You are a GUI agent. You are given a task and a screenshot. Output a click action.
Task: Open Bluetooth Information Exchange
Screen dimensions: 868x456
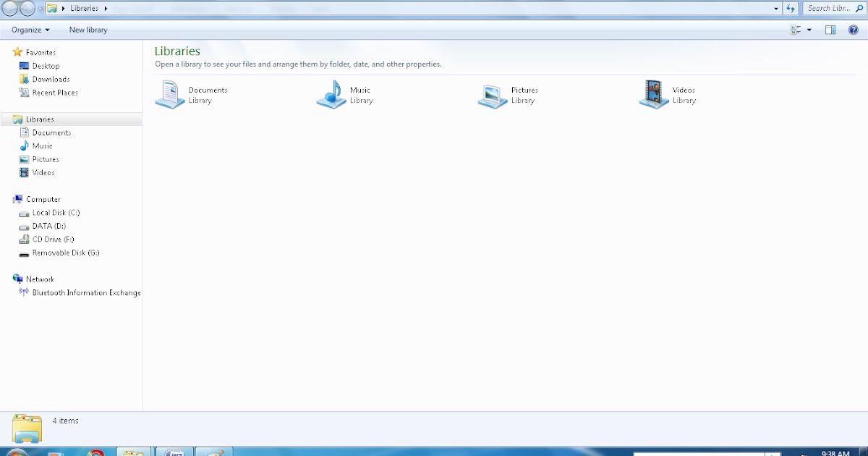86,292
